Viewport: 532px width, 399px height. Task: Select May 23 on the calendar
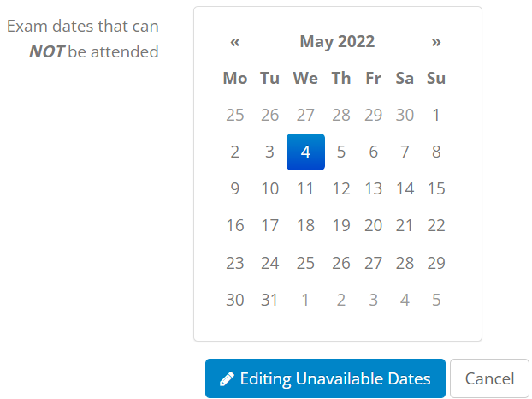point(235,263)
